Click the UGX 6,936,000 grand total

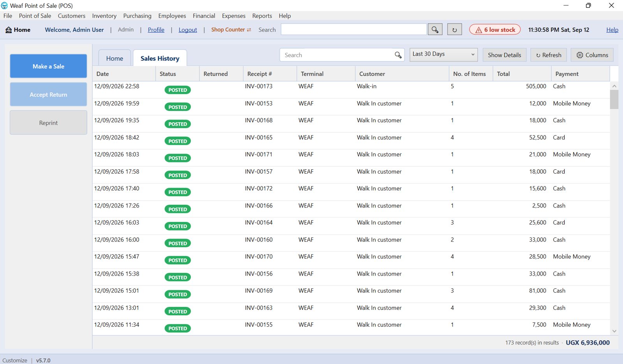pyautogui.click(x=588, y=343)
